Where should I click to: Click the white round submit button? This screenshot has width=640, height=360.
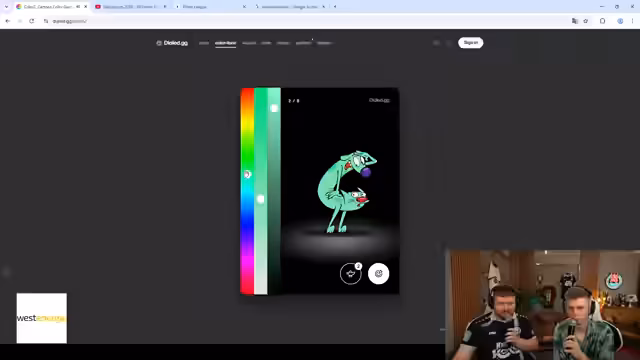[x=378, y=273]
